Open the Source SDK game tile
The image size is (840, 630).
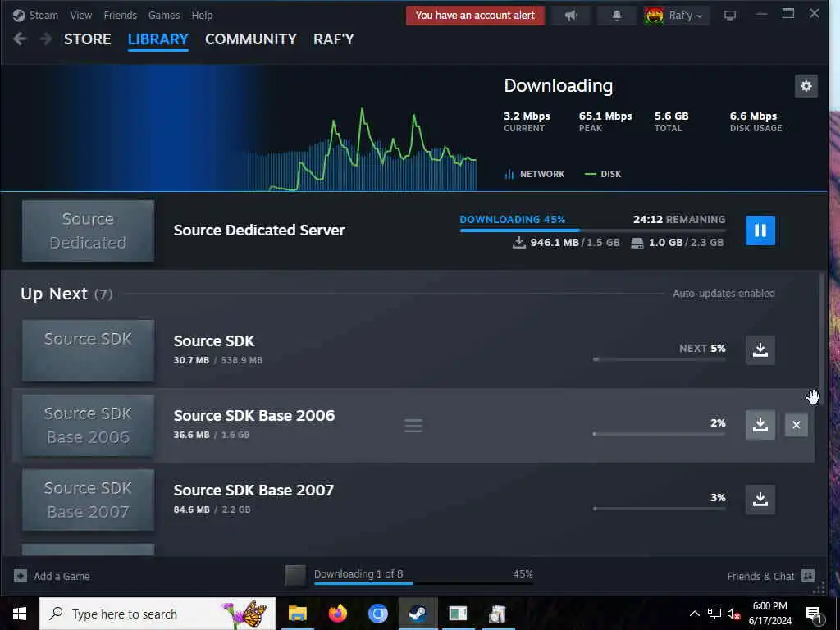pyautogui.click(x=88, y=351)
